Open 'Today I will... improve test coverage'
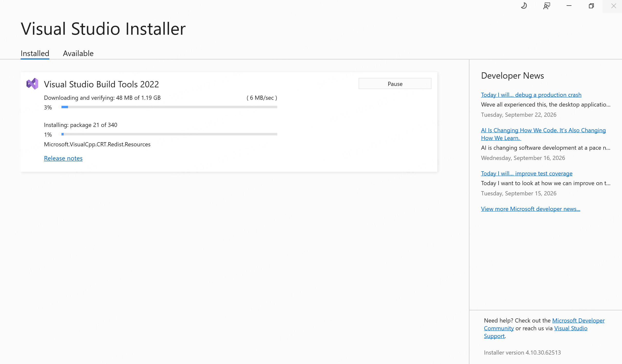Image resolution: width=622 pixels, height=364 pixels. pyautogui.click(x=527, y=174)
